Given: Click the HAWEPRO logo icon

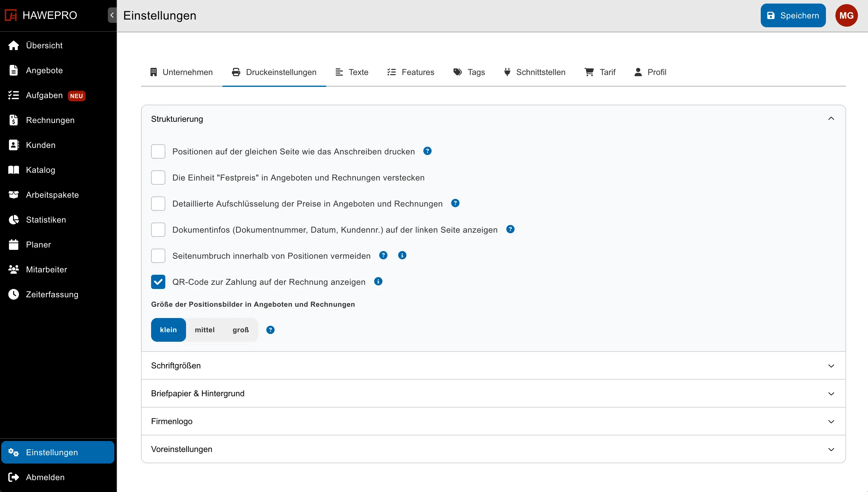Looking at the screenshot, I should (x=11, y=15).
